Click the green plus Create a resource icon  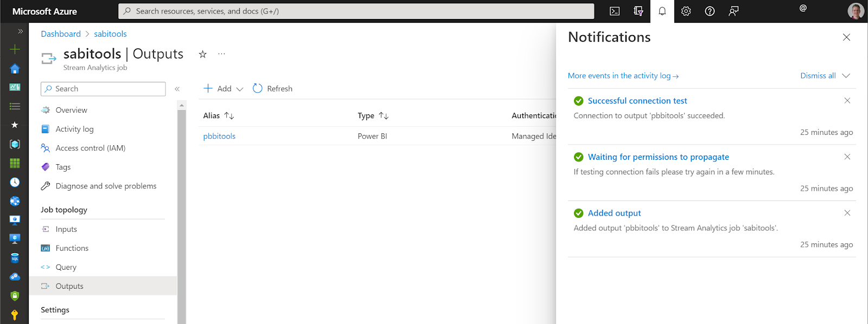(x=15, y=49)
